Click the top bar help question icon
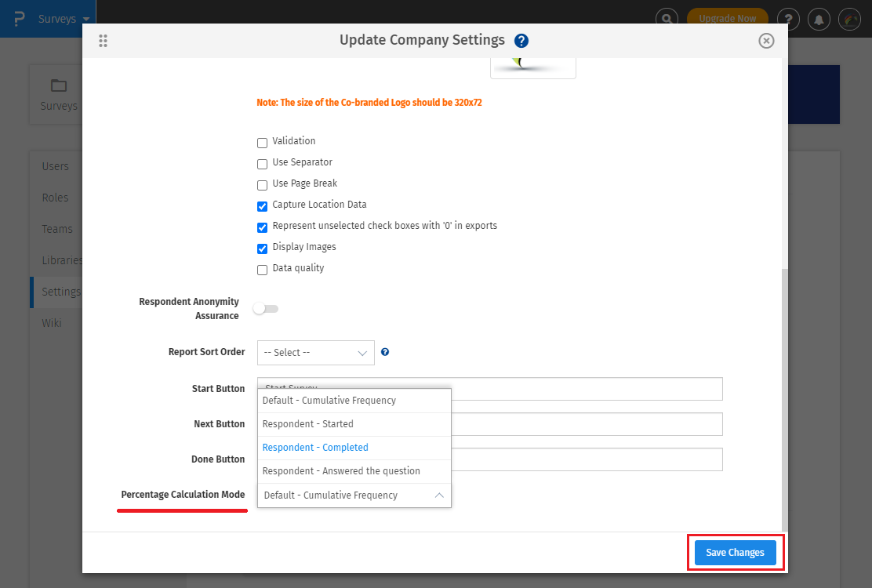Screen dimensions: 872x588 coord(788,19)
